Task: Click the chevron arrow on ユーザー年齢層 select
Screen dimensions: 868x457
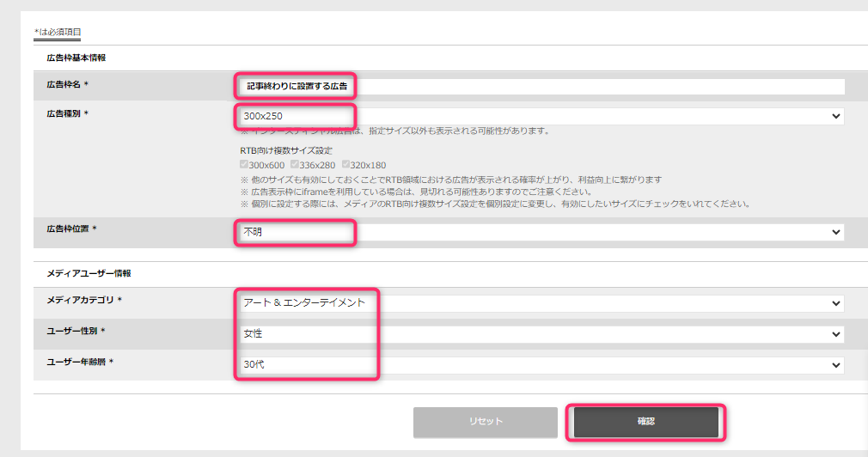Action: point(835,365)
